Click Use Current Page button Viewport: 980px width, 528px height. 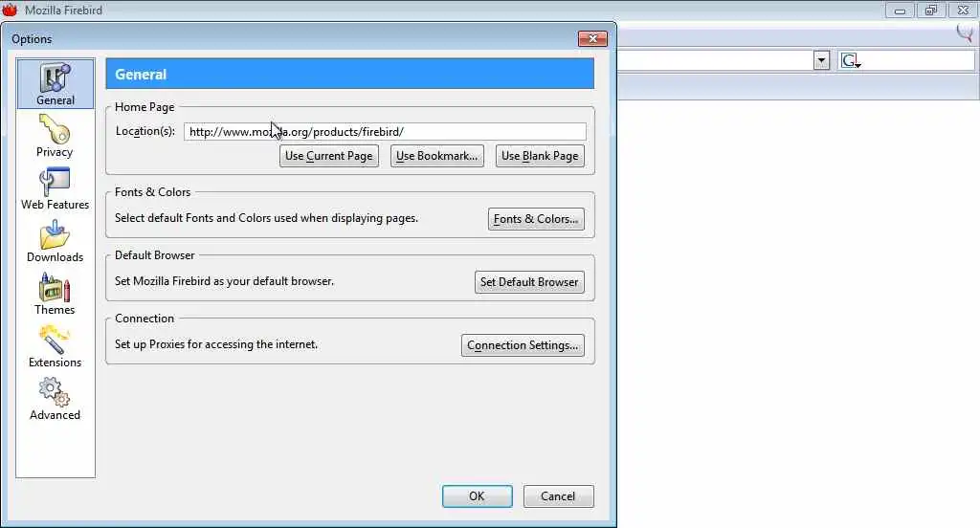pos(329,156)
